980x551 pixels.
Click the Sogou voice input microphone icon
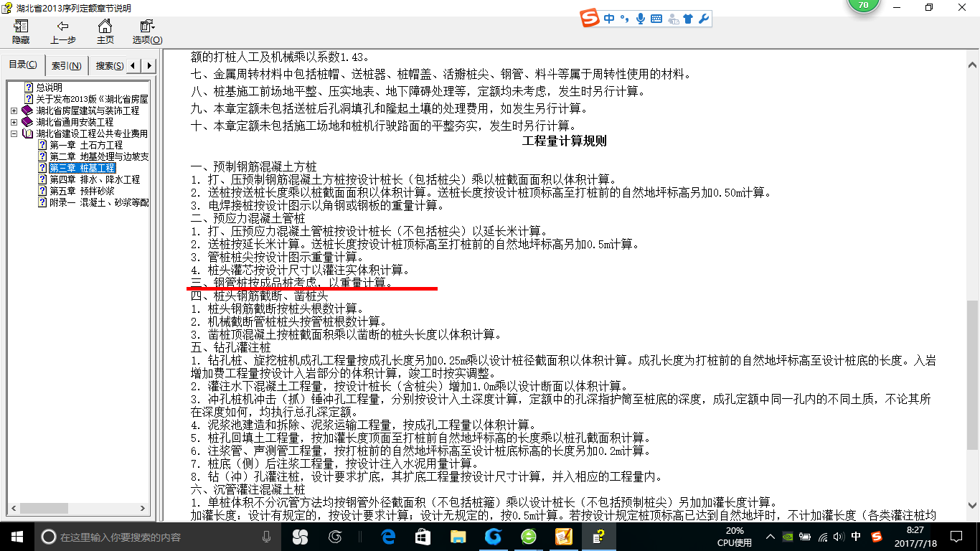tap(640, 19)
